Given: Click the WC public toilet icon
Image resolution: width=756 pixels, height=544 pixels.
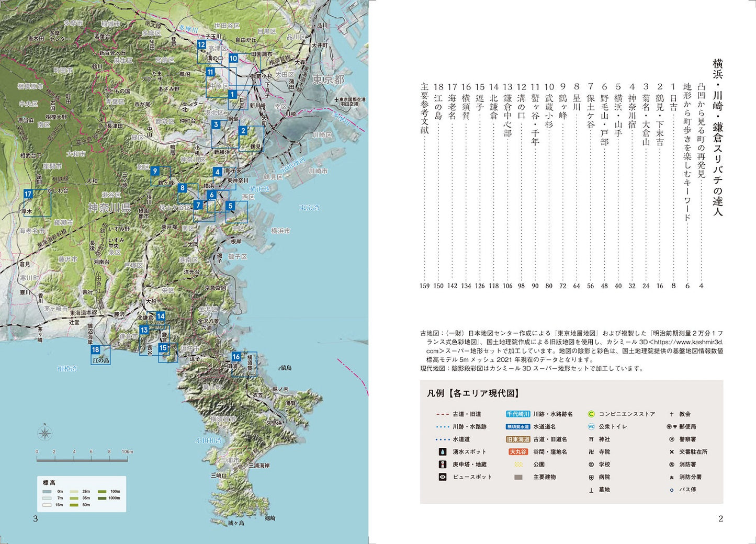Looking at the screenshot, I should (591, 427).
